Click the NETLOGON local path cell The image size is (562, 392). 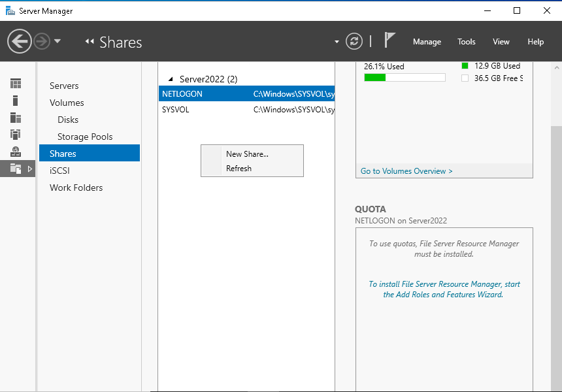[x=294, y=94]
